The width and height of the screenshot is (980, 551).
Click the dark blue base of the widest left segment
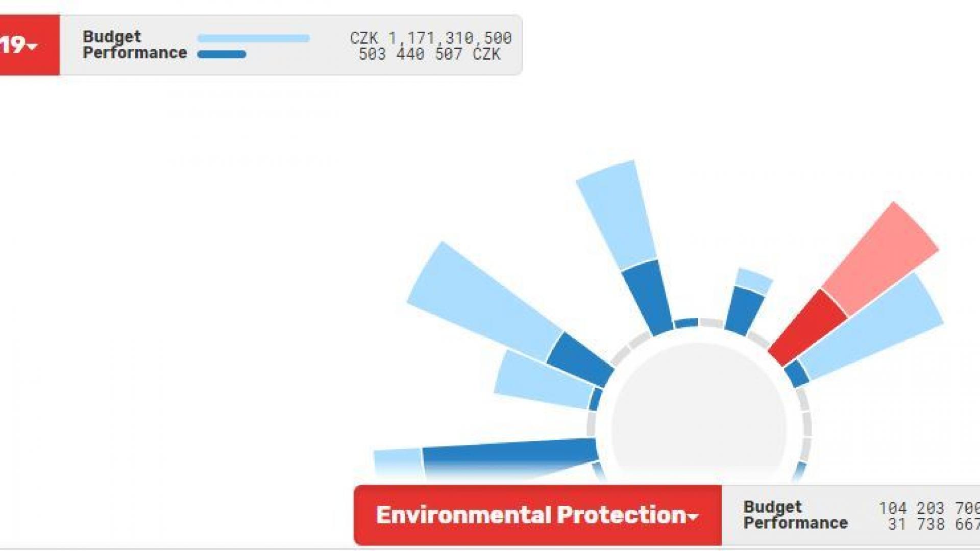point(581,359)
